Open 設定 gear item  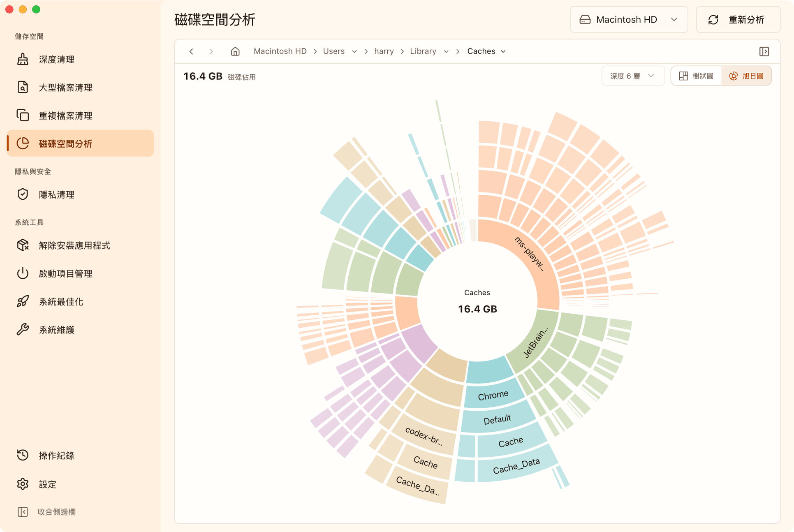click(80, 484)
